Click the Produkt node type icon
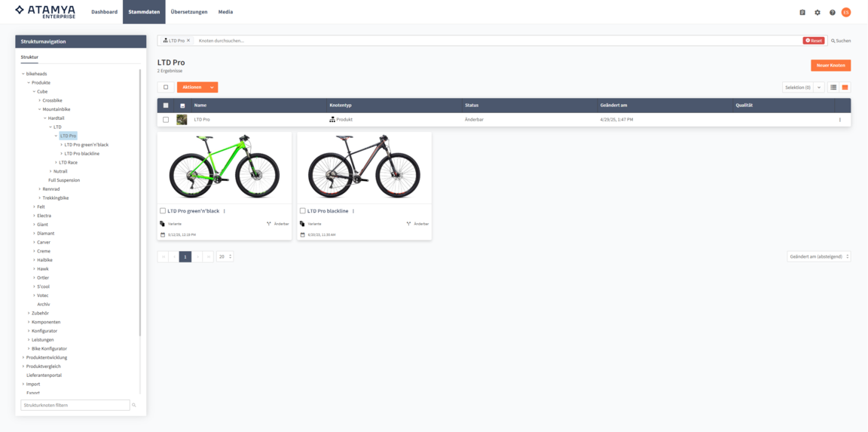 coord(332,120)
